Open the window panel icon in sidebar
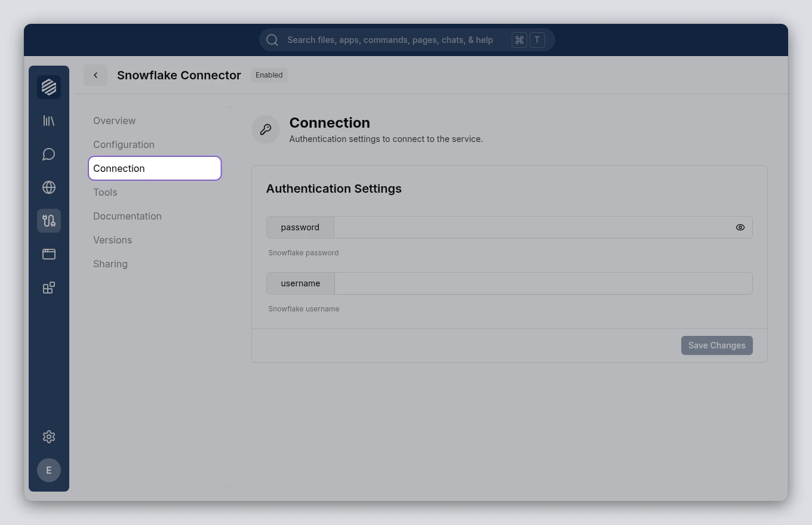This screenshot has height=525, width=812. click(x=49, y=254)
